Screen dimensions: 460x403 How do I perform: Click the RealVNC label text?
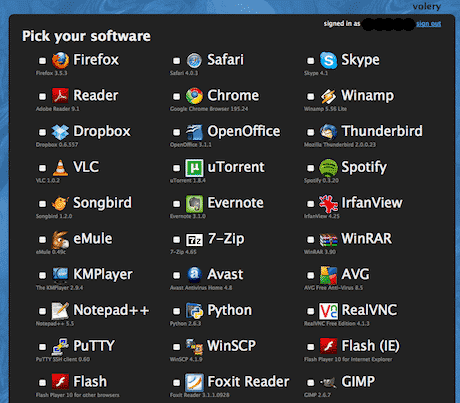[369, 310]
